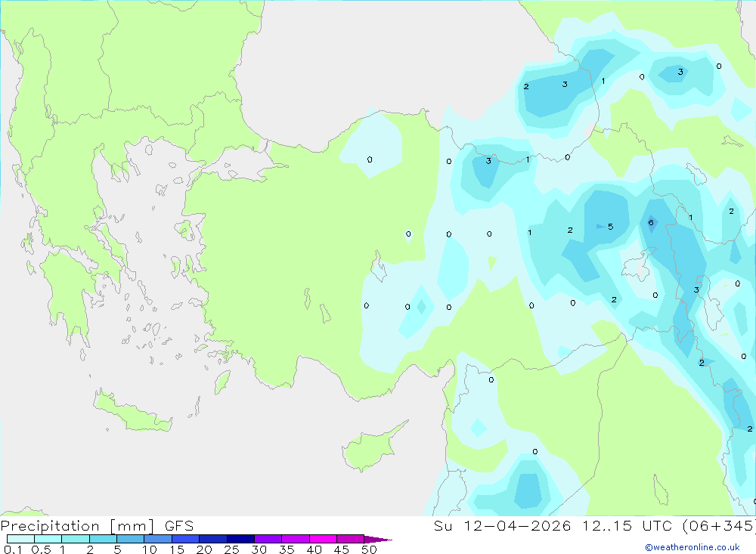The image size is (756, 554).
Task: Click the legend label "0.5"
Action: [x=41, y=549]
